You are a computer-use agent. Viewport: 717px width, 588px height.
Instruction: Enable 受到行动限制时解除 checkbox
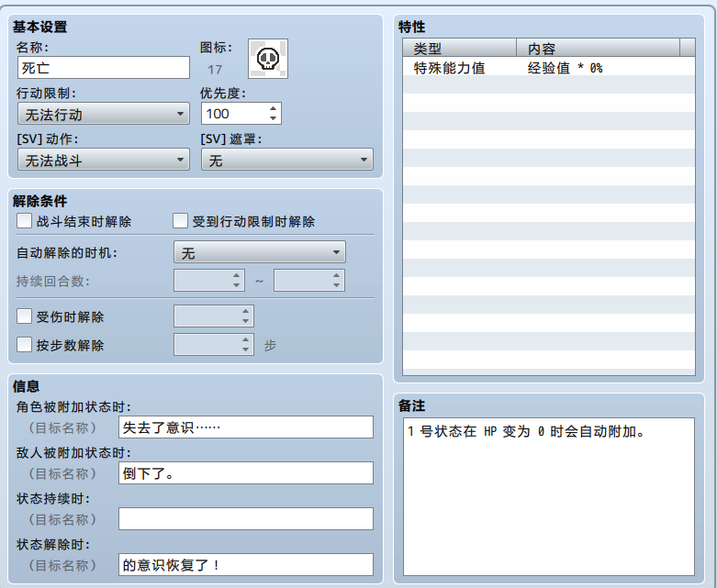(x=180, y=221)
